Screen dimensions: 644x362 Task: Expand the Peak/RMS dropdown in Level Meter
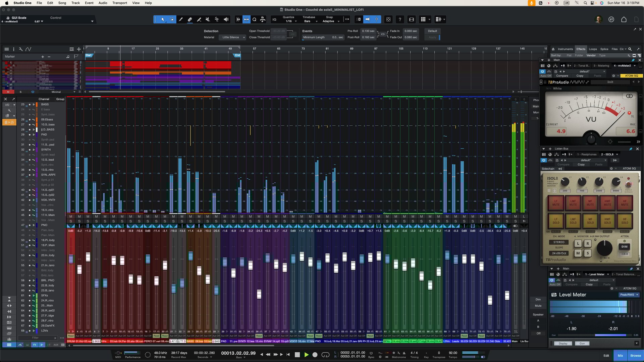[629, 295]
